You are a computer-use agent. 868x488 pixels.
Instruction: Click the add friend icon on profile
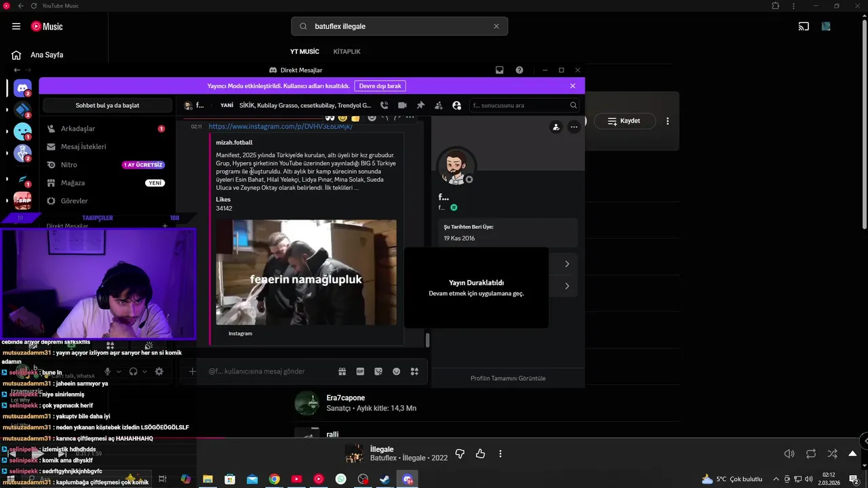pyautogui.click(x=556, y=127)
